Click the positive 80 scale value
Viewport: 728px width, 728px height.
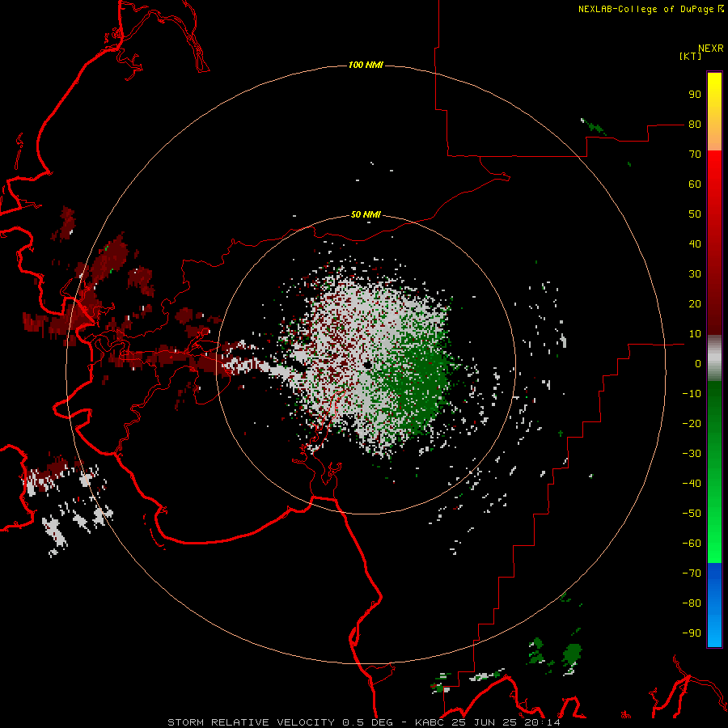(x=695, y=125)
